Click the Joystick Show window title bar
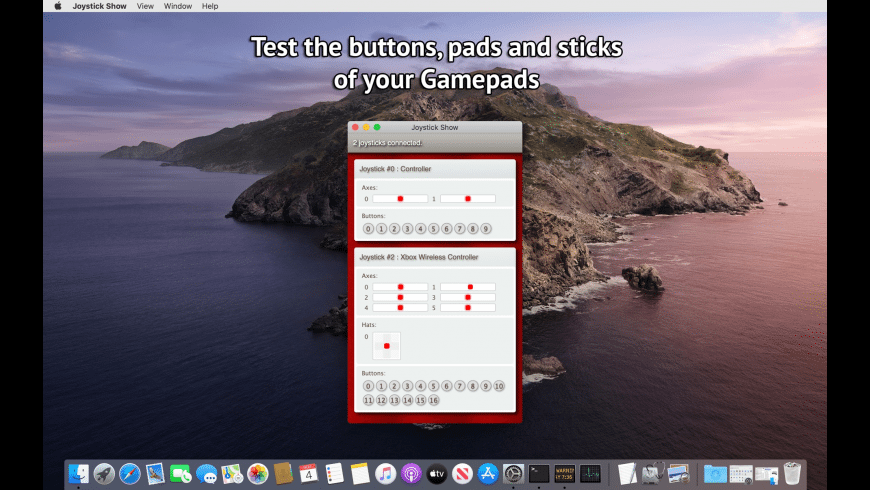The height and width of the screenshot is (490, 870). click(x=434, y=127)
